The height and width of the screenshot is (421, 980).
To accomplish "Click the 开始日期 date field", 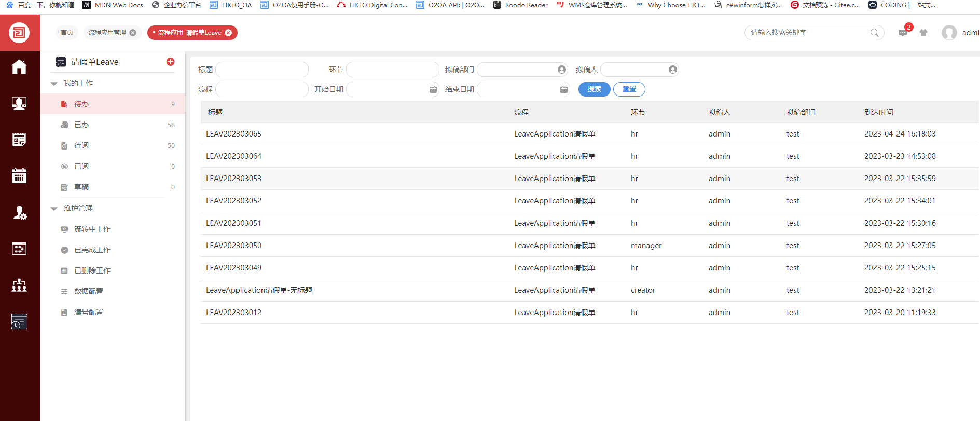I will pyautogui.click(x=393, y=89).
